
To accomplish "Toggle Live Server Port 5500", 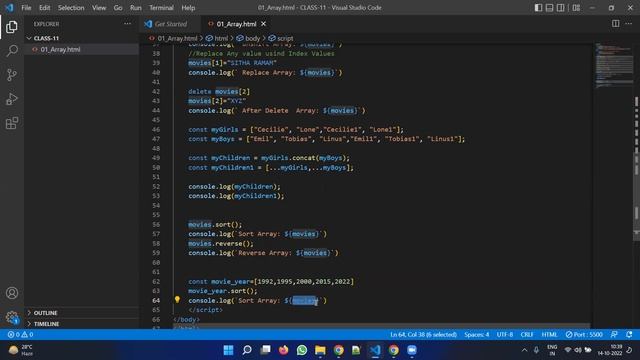I will point(584,334).
